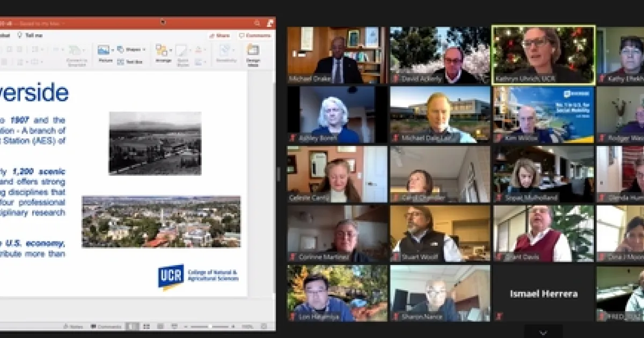Select Kathryn Uhrich's video tile
The width and height of the screenshot is (644, 338).
(x=543, y=55)
